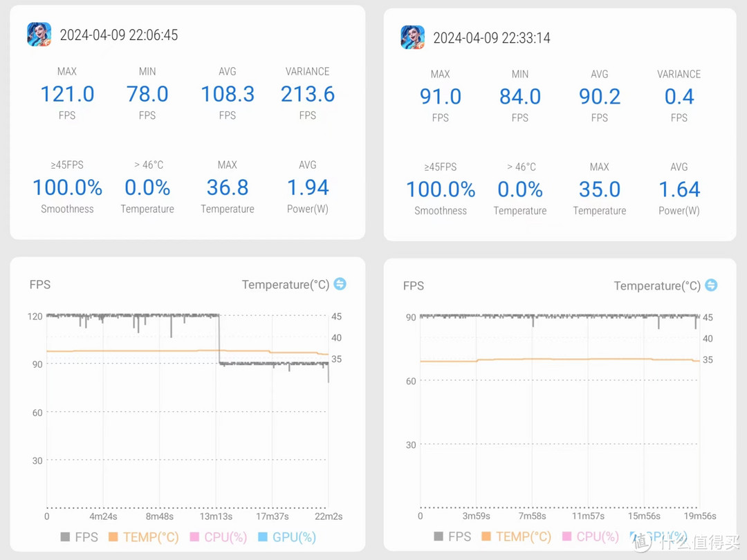Click the gray FPS legend square, left chart
747x560 pixels.
pos(66,537)
